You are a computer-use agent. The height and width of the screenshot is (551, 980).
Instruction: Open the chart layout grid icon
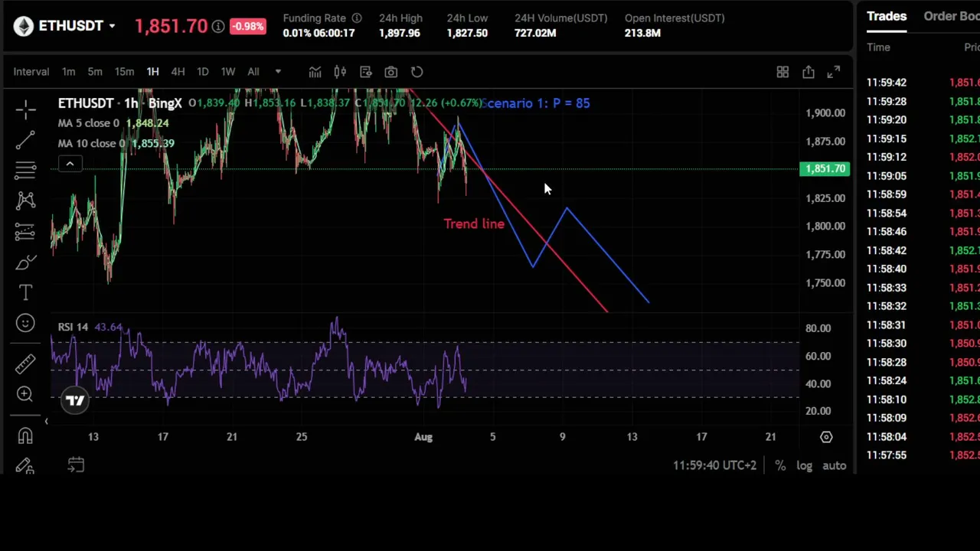click(782, 72)
